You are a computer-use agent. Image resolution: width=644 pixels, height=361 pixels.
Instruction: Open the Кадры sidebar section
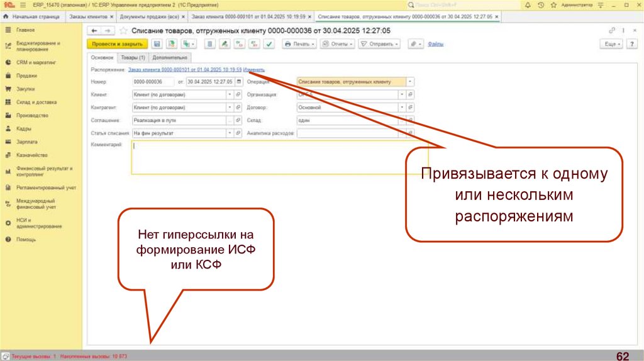pos(24,128)
